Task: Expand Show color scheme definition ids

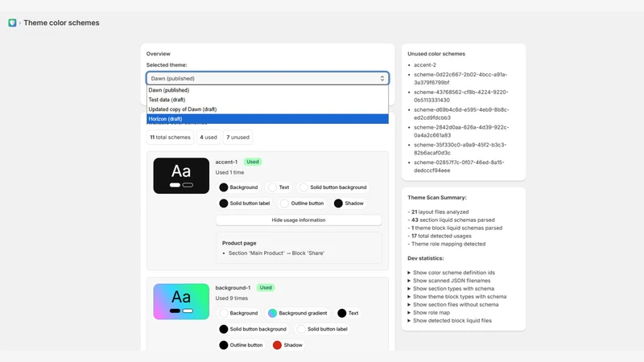Action: [x=451, y=273]
